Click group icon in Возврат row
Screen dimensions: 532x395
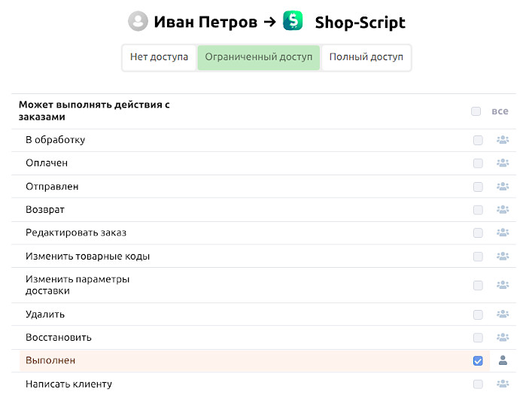[503, 210]
